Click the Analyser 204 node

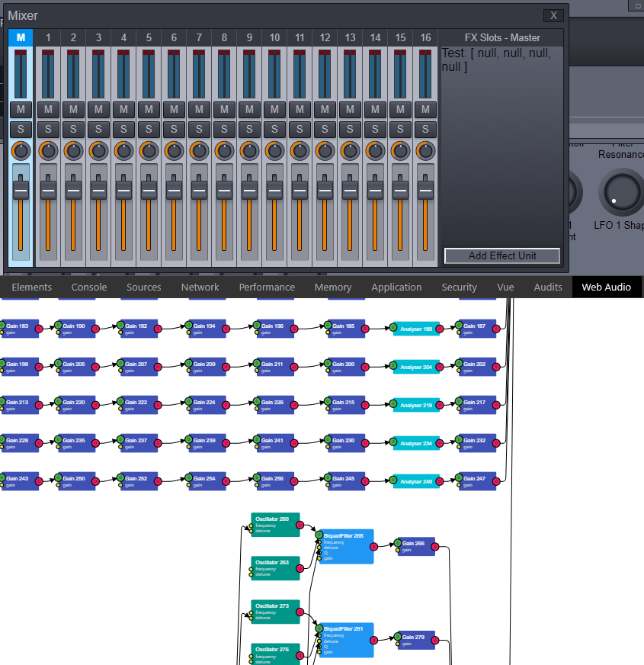click(x=416, y=367)
